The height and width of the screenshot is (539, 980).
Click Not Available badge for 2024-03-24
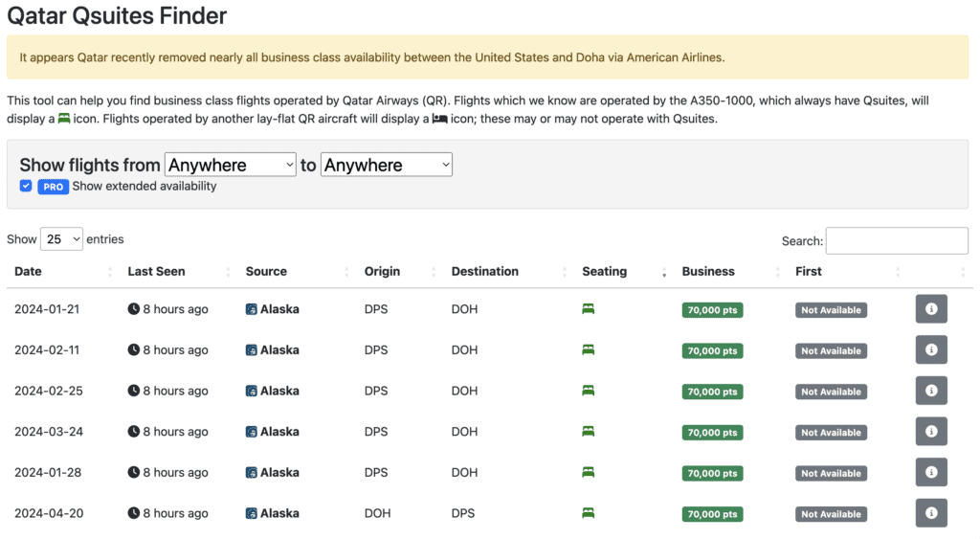831,433
